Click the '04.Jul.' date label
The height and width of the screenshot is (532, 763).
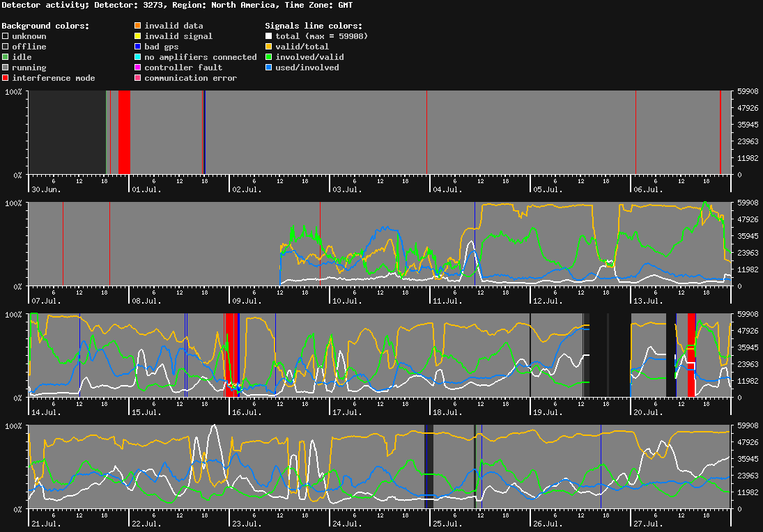447,189
